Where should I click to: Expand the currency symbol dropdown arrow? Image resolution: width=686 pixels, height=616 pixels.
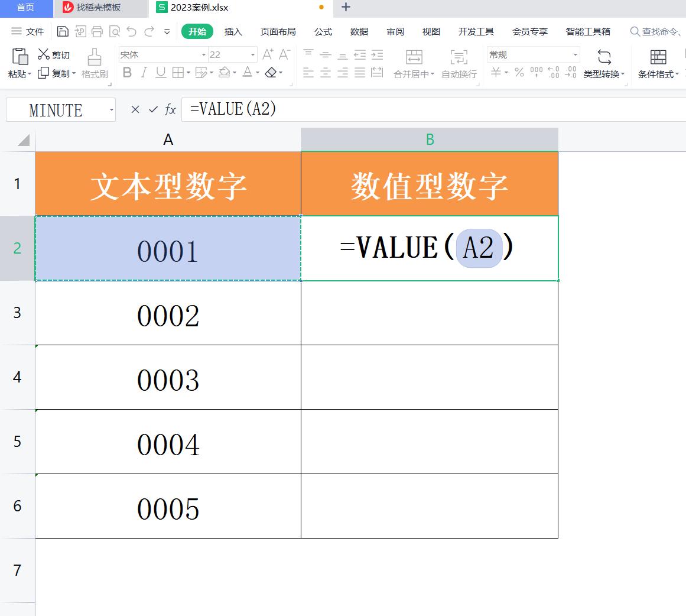(x=506, y=73)
